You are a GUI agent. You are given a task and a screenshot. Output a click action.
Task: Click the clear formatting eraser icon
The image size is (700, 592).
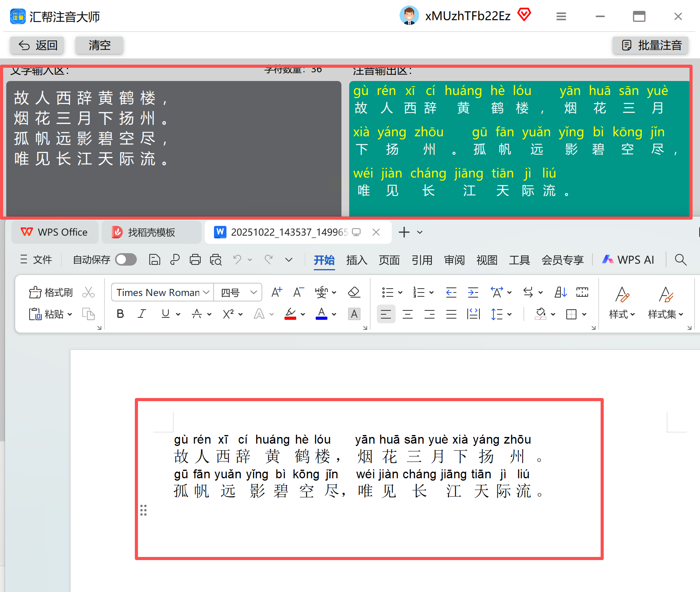(x=354, y=292)
